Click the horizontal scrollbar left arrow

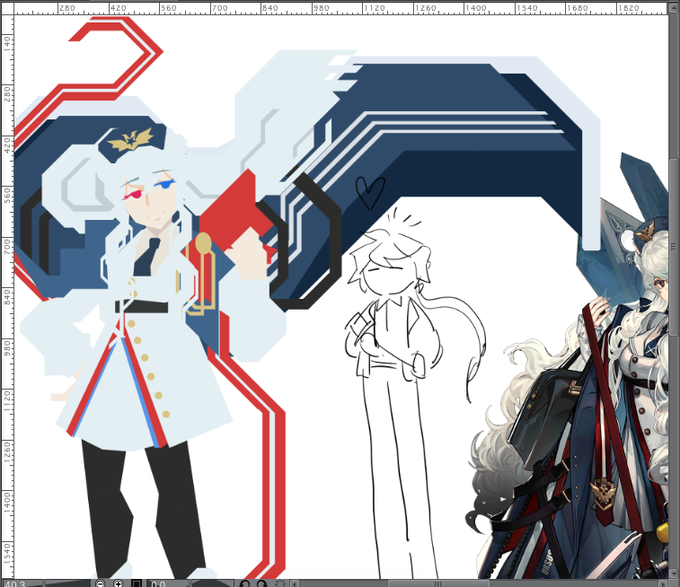(x=294, y=584)
